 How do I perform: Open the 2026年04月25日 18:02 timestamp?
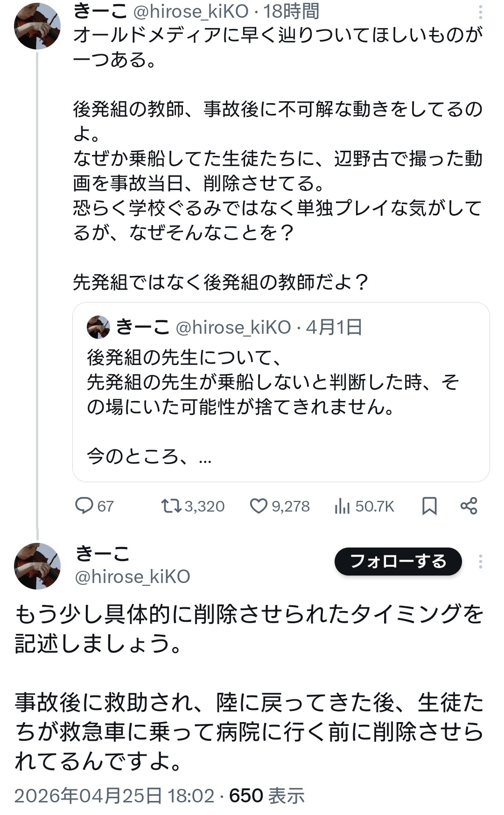[x=114, y=796]
